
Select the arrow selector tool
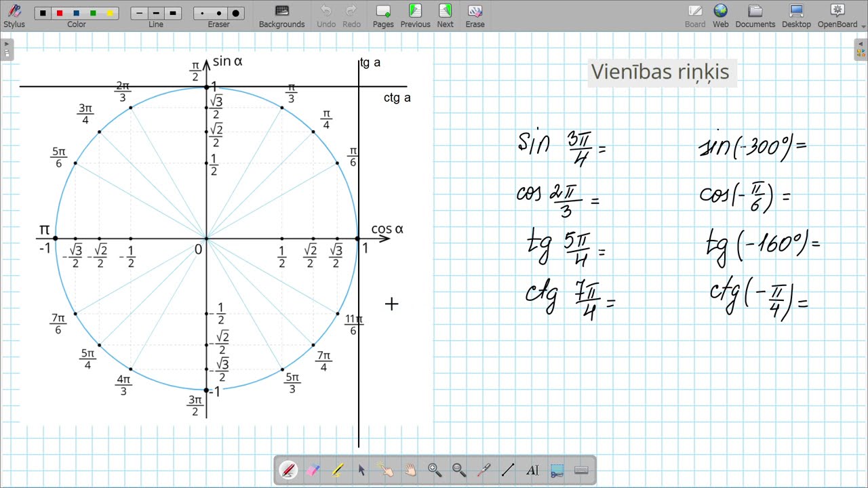361,470
